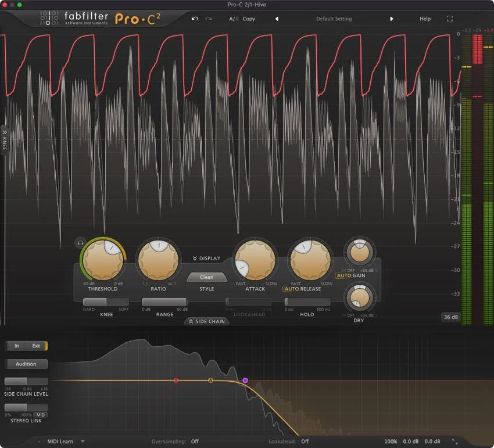Open the Help menu
The width and height of the screenshot is (494, 448).
(425, 19)
